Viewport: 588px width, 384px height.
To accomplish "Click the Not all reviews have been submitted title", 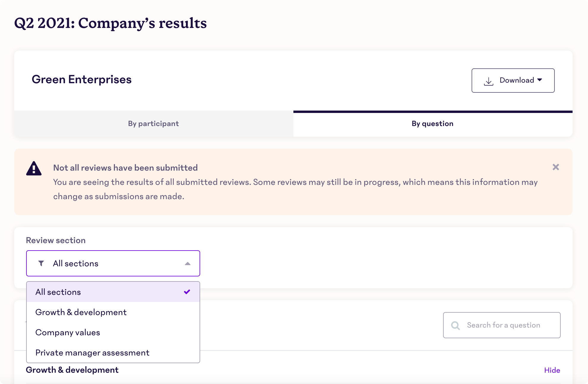I will [125, 168].
